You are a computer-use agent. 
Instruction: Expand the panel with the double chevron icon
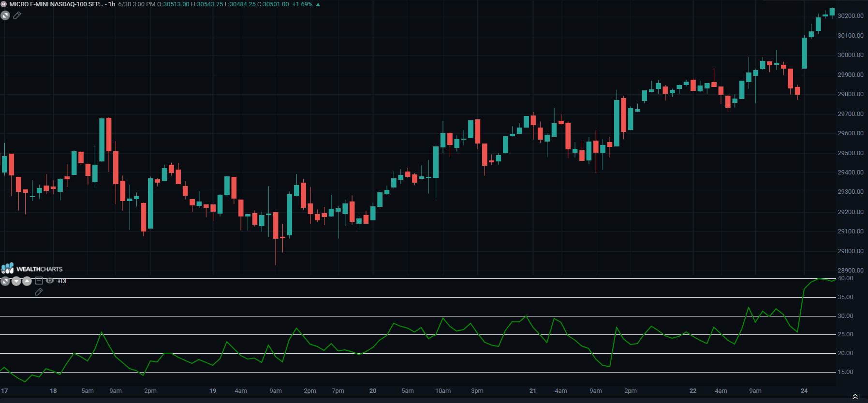[x=855, y=397]
